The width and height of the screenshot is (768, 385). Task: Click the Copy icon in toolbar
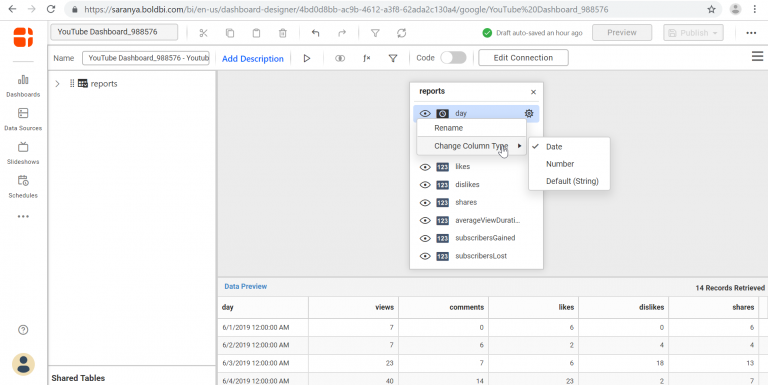[x=230, y=33]
